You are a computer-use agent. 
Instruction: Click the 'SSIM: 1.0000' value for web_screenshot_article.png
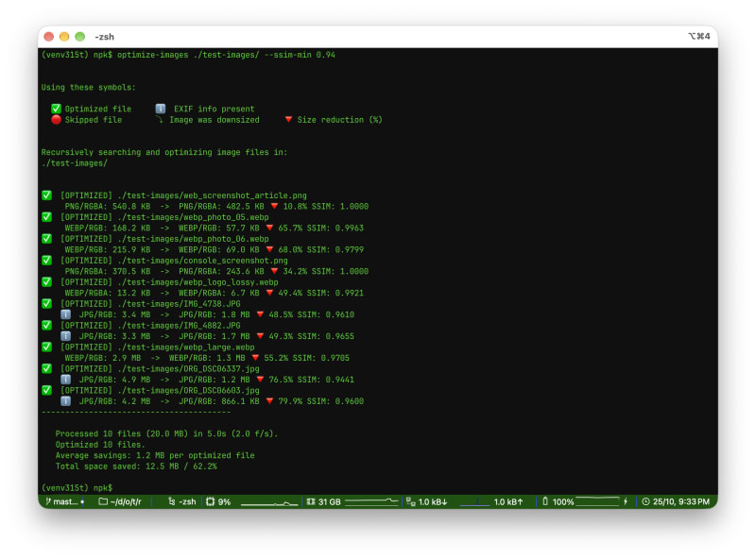[340, 206]
